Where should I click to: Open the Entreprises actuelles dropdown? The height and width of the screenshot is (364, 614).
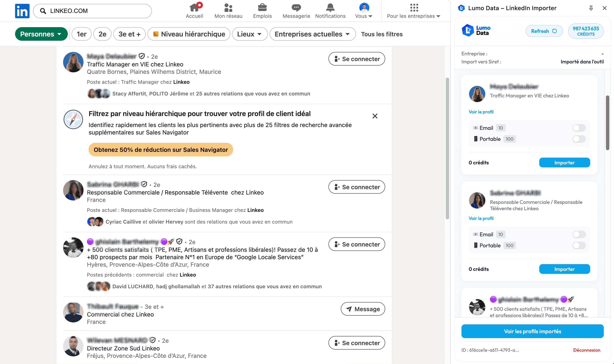312,34
